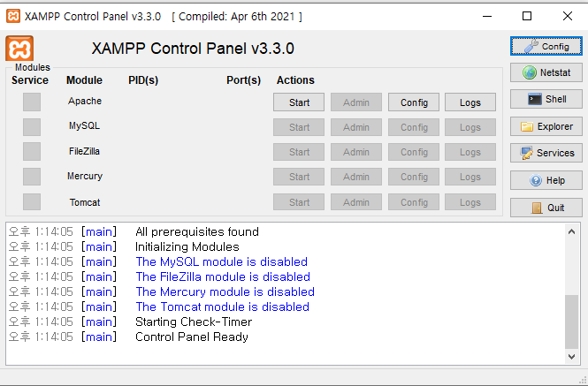The height and width of the screenshot is (386, 588).
Task: Click the FileZilla Start button
Action: tap(299, 152)
